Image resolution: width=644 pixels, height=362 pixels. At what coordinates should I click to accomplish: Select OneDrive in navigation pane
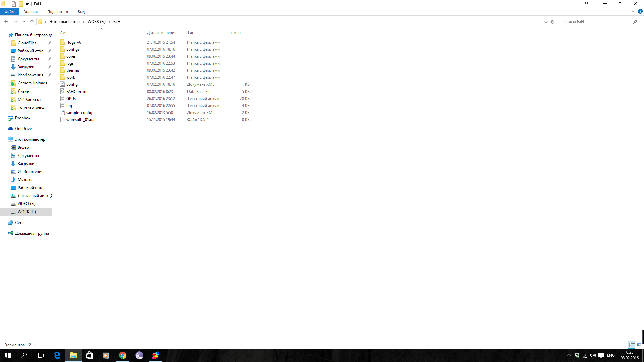23,129
